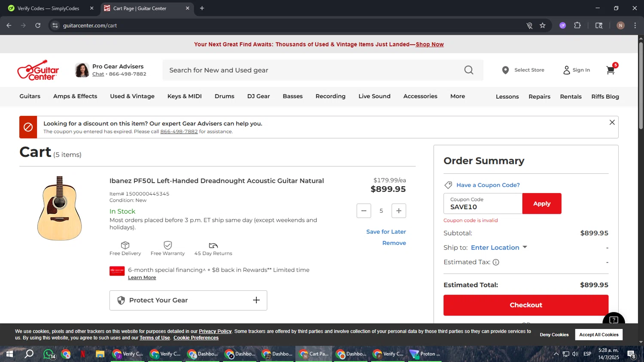Go to Repairs page
Image resolution: width=644 pixels, height=362 pixels.
tap(540, 97)
